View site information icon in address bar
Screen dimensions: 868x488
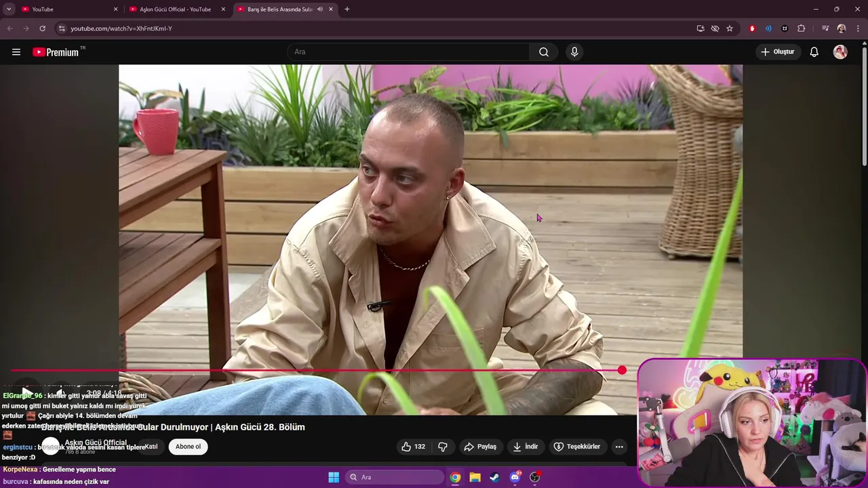click(62, 28)
